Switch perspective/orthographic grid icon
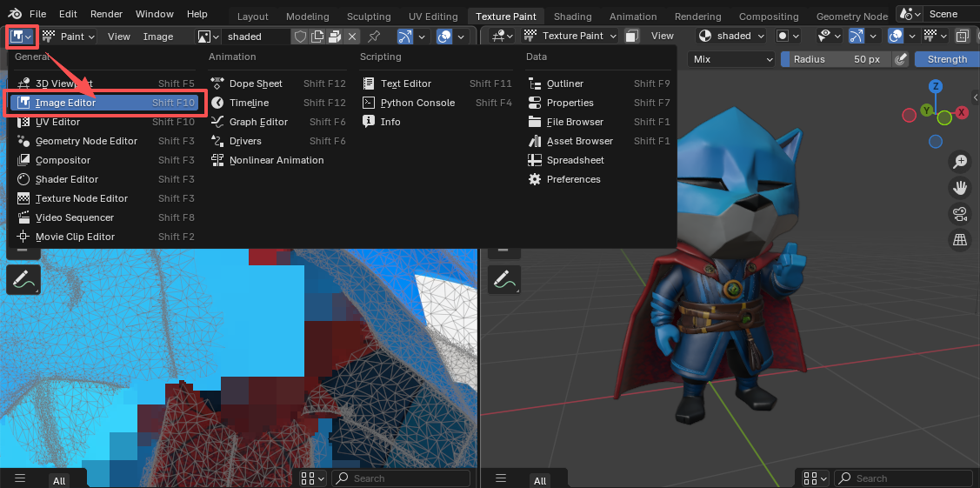 tap(960, 240)
